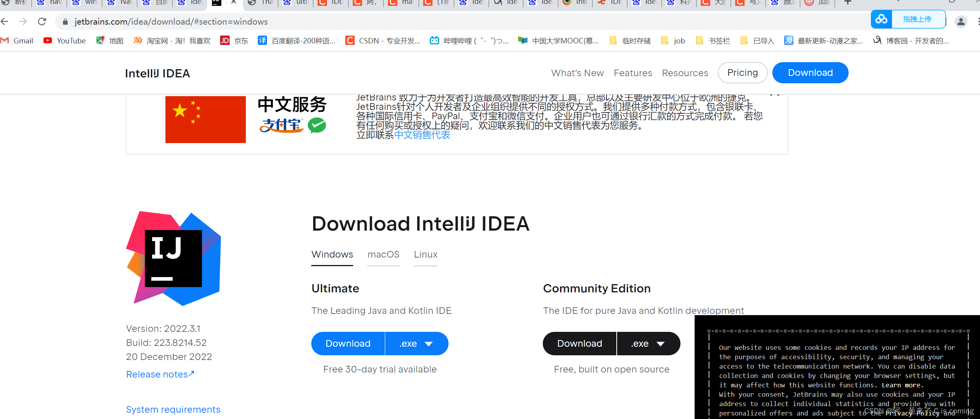Click the Ultimate edition heading
This screenshot has width=980, height=419.
335,288
